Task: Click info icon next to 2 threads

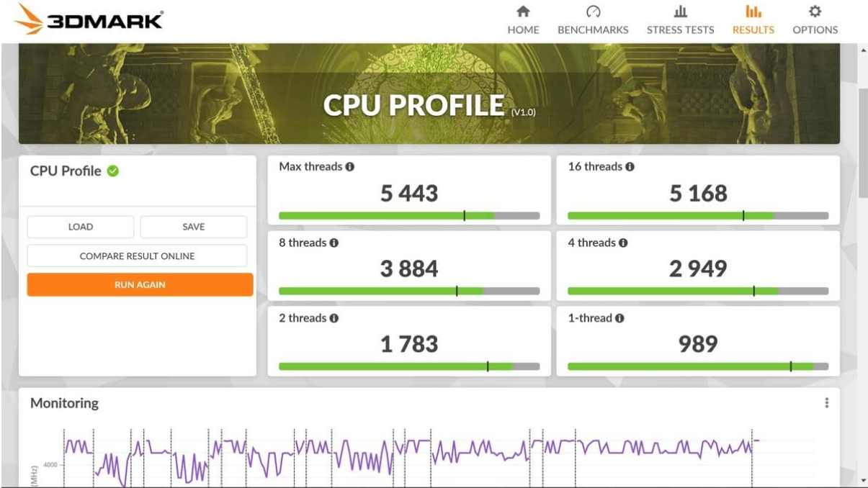Action: click(x=334, y=318)
